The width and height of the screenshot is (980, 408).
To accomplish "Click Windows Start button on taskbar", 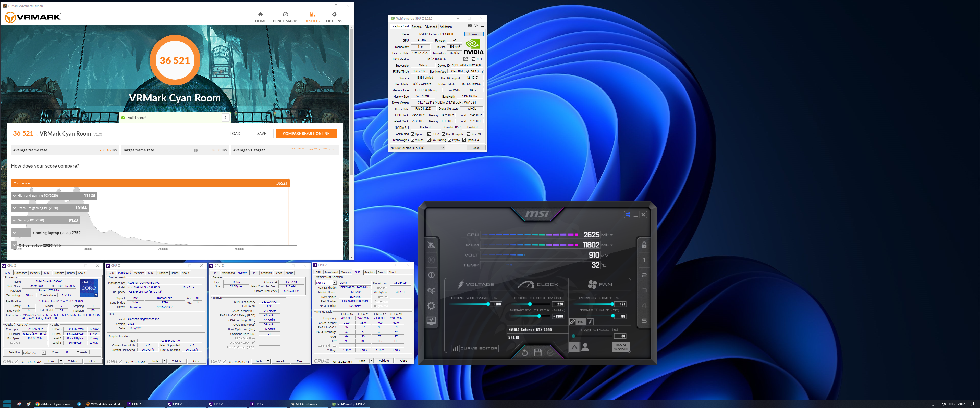I will (x=6, y=404).
